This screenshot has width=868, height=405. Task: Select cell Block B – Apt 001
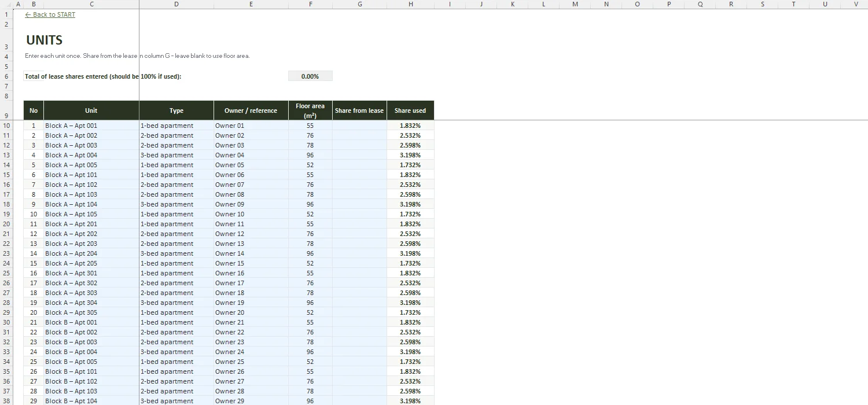[x=91, y=322]
